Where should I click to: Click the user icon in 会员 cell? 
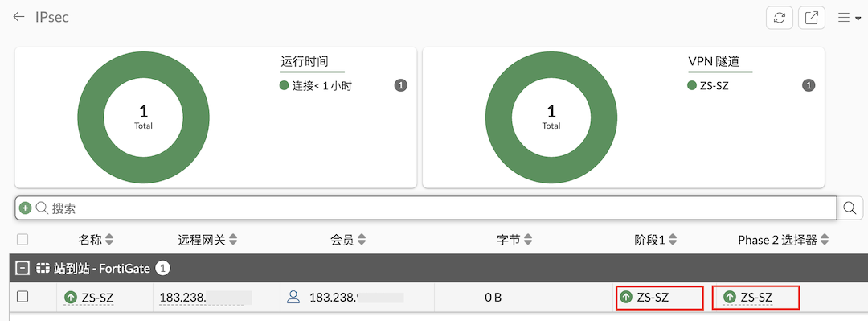tap(293, 297)
